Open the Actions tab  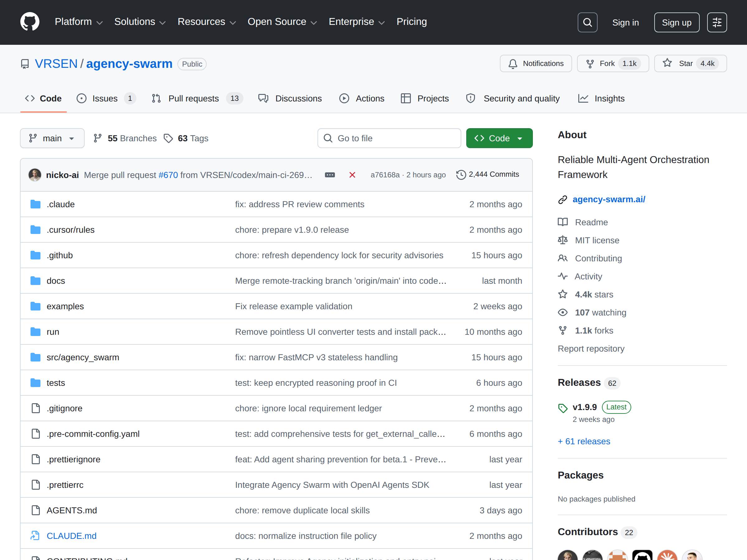[362, 99]
